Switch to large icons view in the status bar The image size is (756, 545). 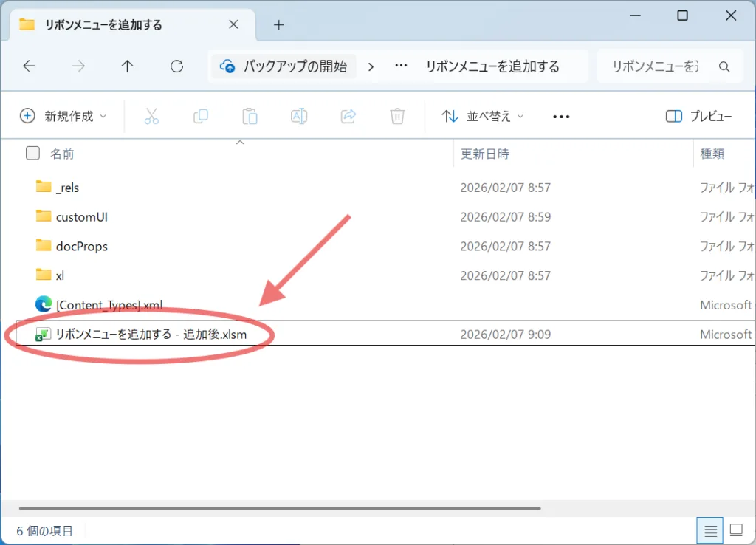pyautogui.click(x=735, y=529)
